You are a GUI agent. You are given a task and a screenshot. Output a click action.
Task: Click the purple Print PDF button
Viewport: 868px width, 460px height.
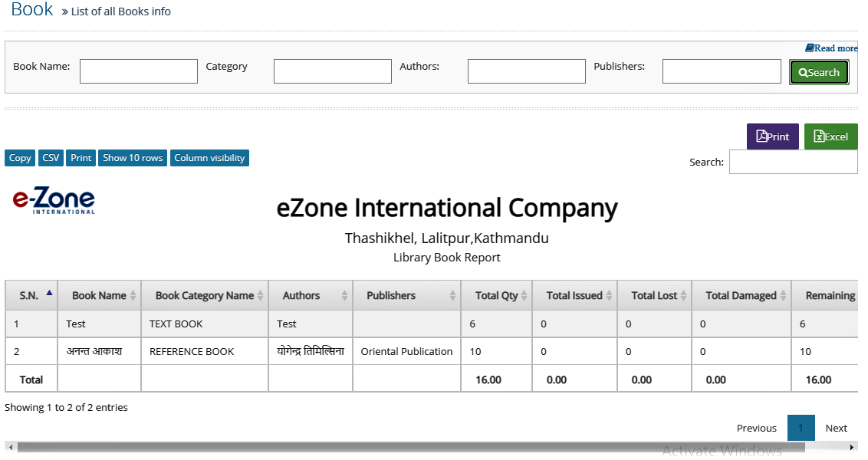coord(772,136)
